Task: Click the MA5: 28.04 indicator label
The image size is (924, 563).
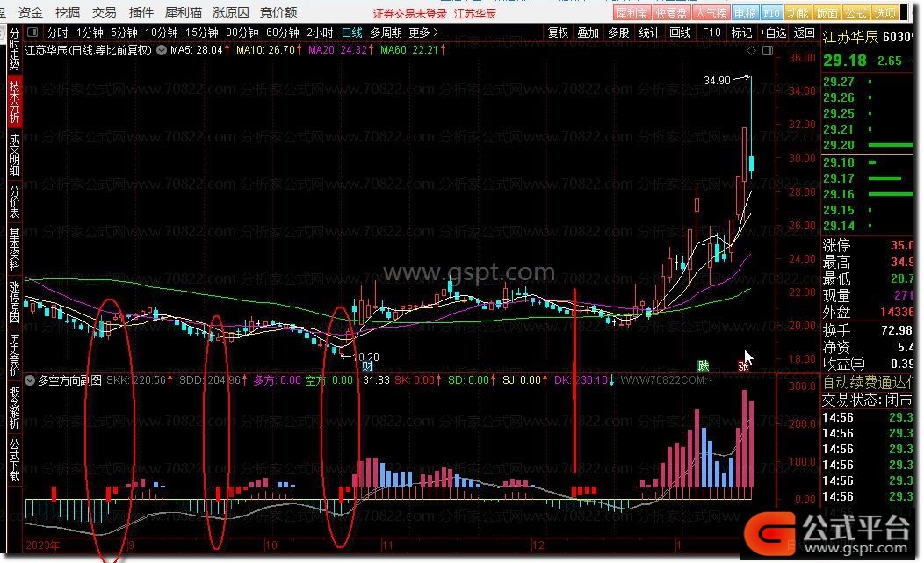Action: pyautogui.click(x=199, y=50)
